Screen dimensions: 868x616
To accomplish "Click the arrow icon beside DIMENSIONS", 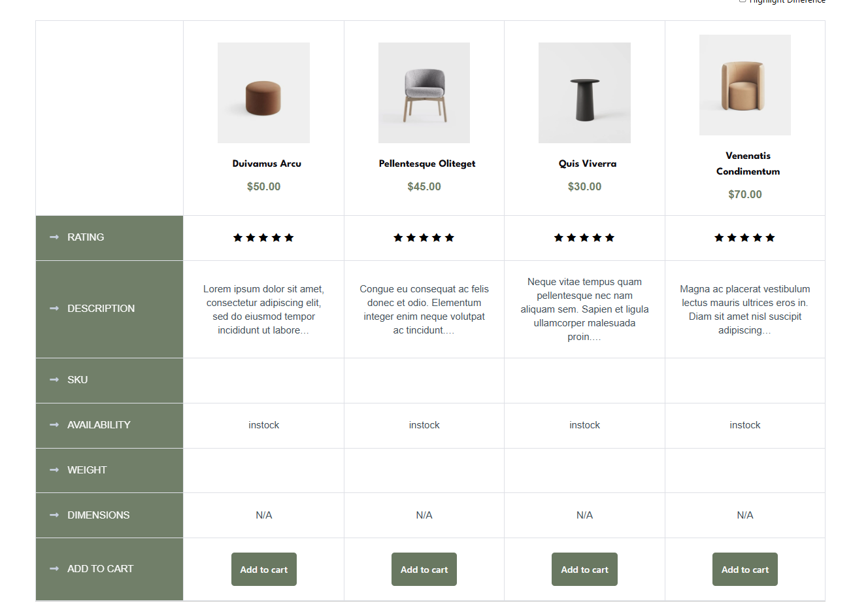I will coord(54,515).
